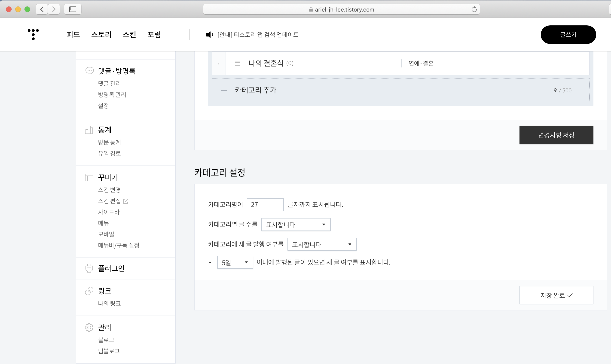611x364 pixels.
Task: Click the 꾸미기 section heading
Action: coord(108,177)
